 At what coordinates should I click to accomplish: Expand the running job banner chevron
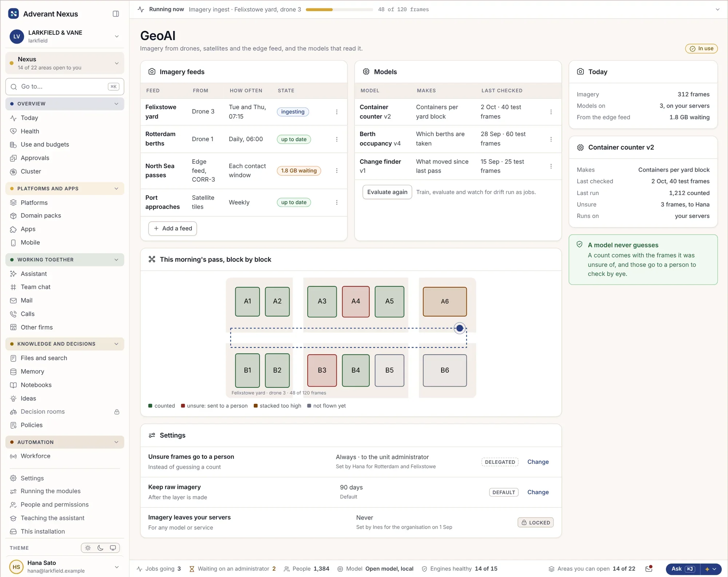[x=717, y=9]
